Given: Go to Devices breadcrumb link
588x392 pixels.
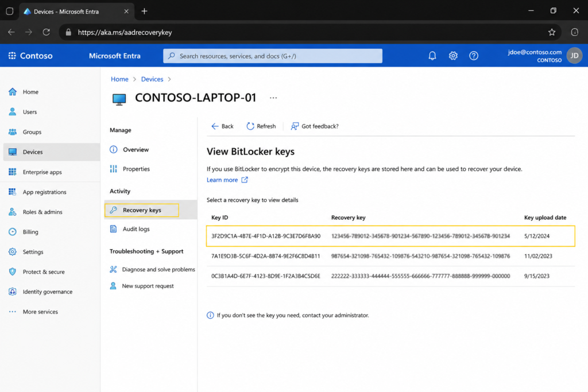Looking at the screenshot, I should tap(152, 79).
